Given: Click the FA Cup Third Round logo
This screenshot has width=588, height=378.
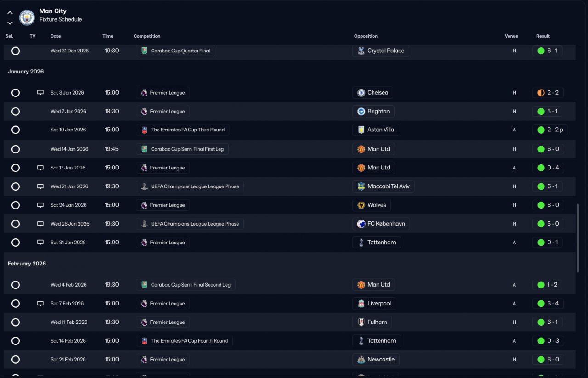Looking at the screenshot, I should coord(144,130).
